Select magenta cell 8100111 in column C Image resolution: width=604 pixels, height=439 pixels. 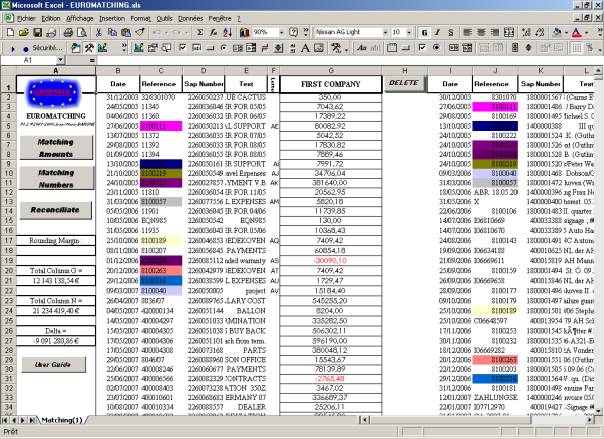[161, 126]
